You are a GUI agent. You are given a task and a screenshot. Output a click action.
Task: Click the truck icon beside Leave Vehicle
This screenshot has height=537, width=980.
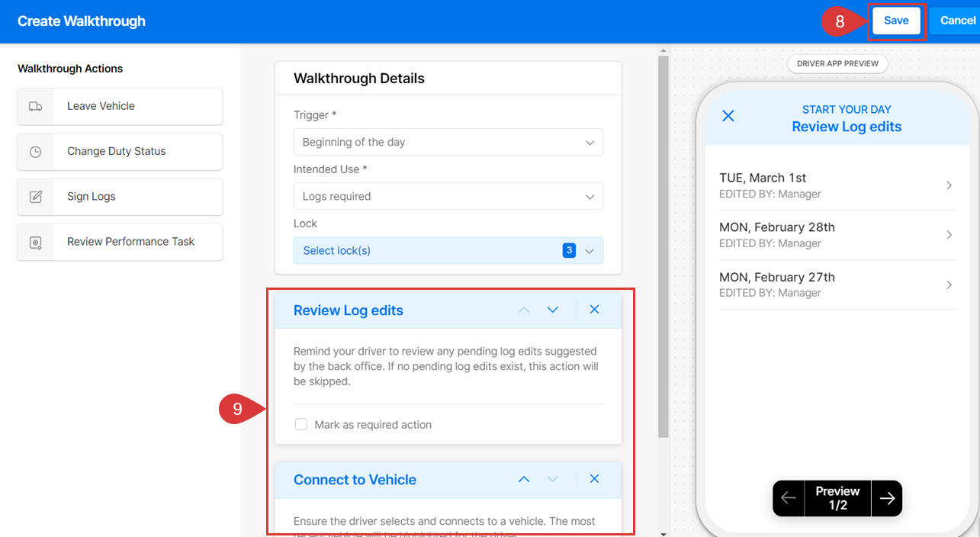point(35,107)
